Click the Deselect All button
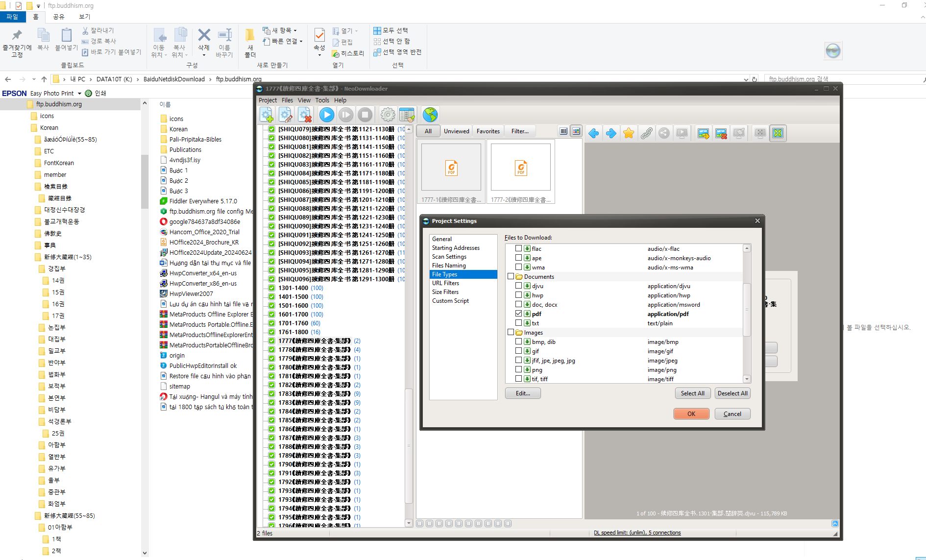926x560 pixels. [732, 393]
